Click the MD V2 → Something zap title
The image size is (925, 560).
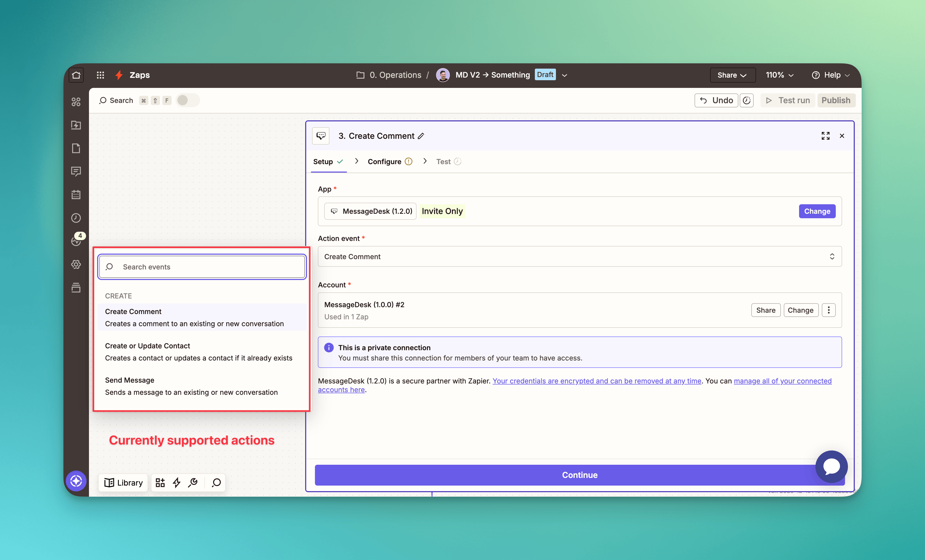pos(493,75)
